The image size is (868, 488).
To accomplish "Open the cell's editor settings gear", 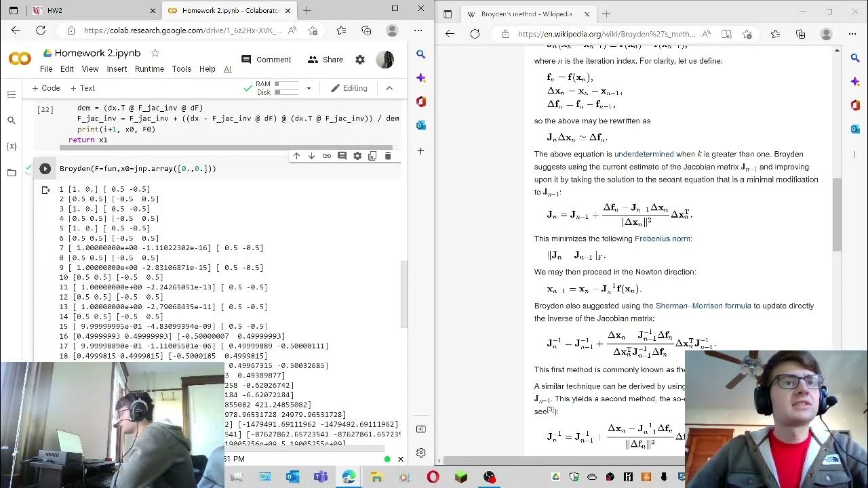I will tap(357, 156).
